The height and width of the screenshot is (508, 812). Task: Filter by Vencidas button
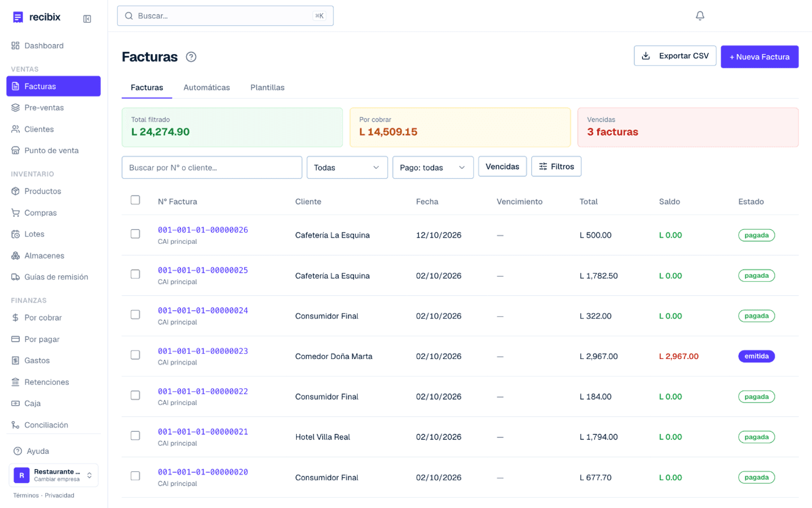click(502, 167)
